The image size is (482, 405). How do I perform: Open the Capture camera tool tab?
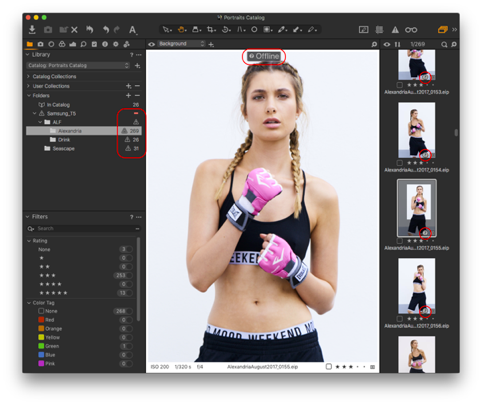(x=40, y=44)
